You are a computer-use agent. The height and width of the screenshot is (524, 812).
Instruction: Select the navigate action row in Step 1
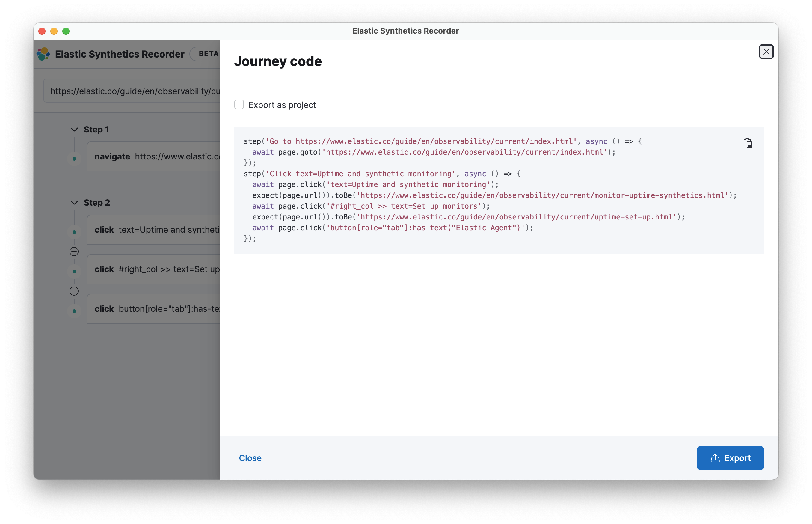click(153, 156)
